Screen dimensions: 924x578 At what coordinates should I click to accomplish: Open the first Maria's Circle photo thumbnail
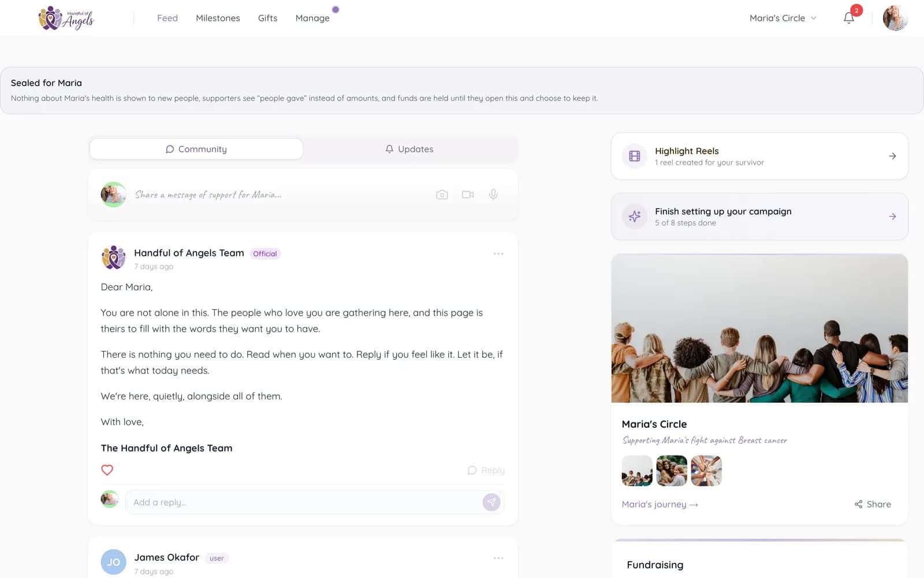click(x=637, y=470)
